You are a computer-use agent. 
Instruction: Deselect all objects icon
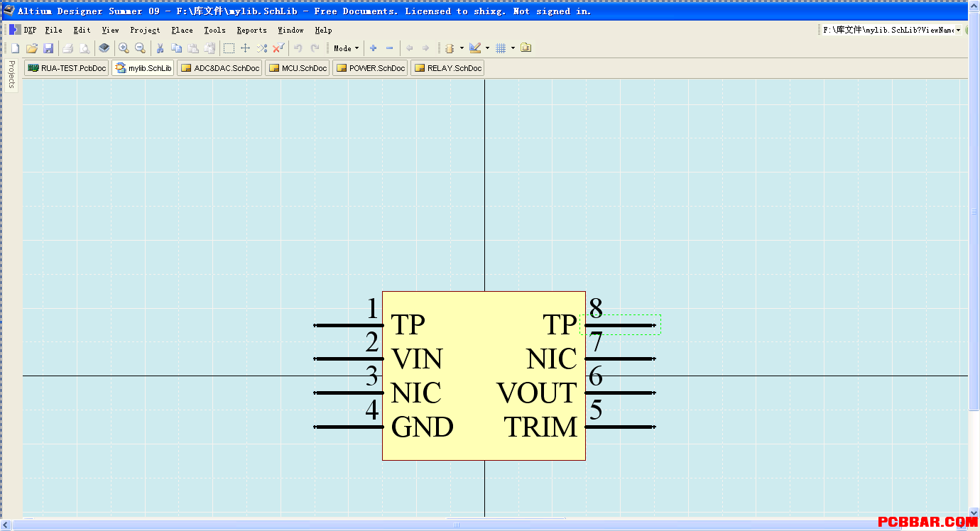click(262, 48)
